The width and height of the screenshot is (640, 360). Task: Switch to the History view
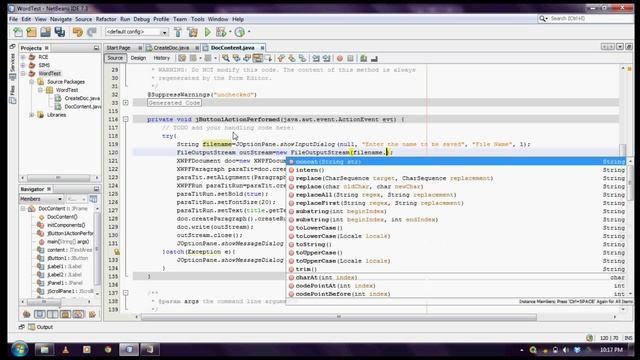coord(162,58)
